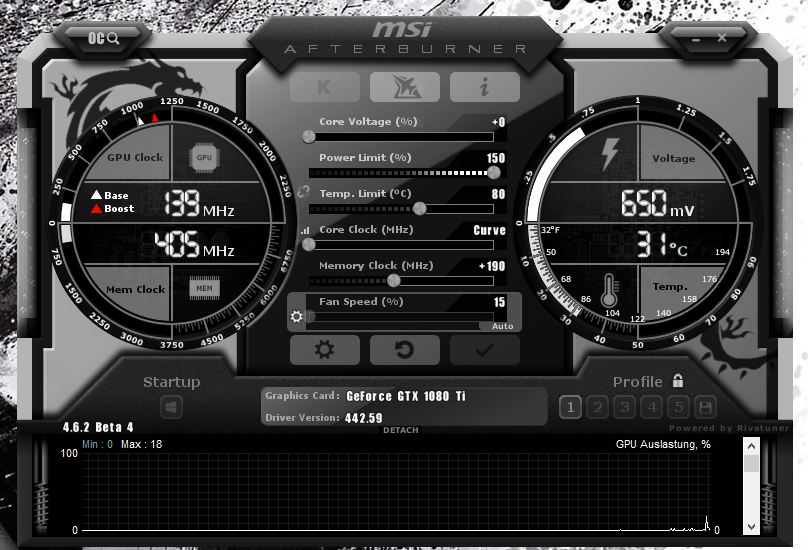The height and width of the screenshot is (550, 808).
Task: Click the monitor scrollbar up arrow
Action: click(x=751, y=446)
